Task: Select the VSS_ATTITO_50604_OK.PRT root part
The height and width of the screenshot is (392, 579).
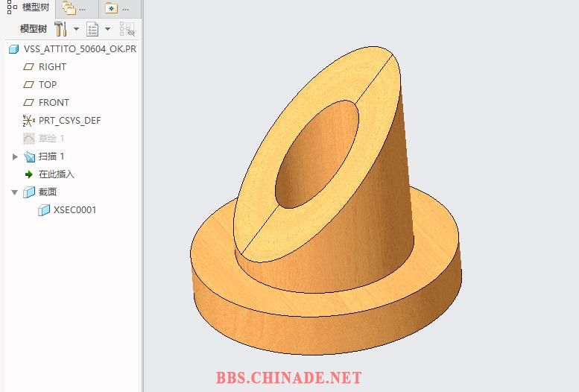Action: pos(80,48)
